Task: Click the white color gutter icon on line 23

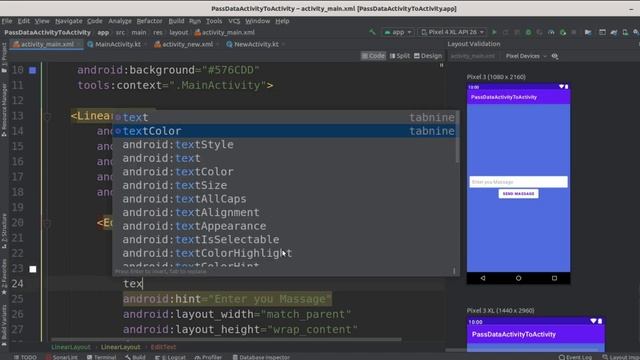Action: pos(33,269)
